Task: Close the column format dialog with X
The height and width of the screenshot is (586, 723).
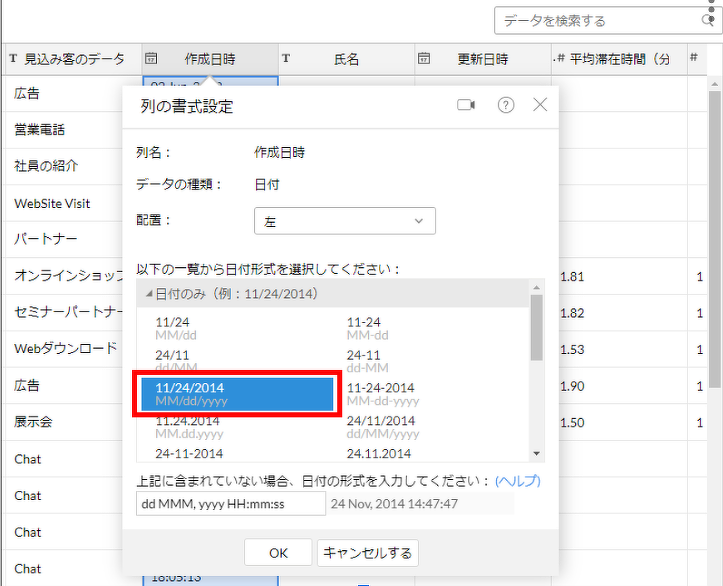Action: click(540, 105)
